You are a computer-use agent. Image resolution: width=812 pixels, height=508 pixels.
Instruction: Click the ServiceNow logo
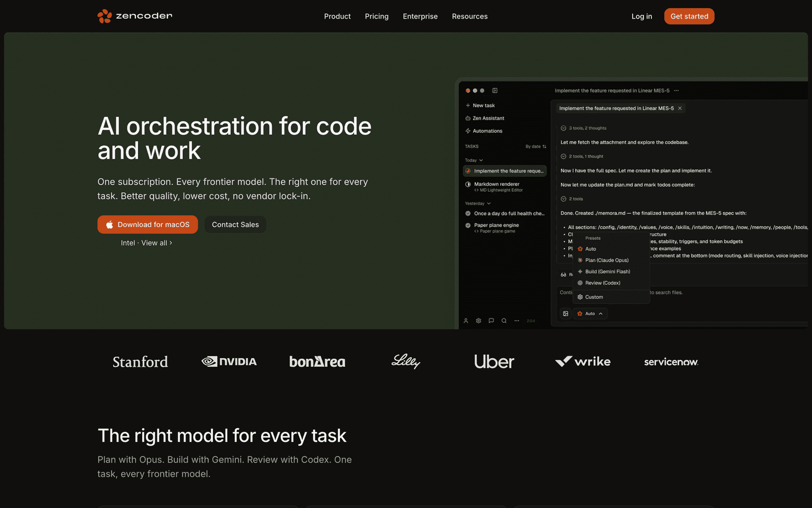pos(671,362)
